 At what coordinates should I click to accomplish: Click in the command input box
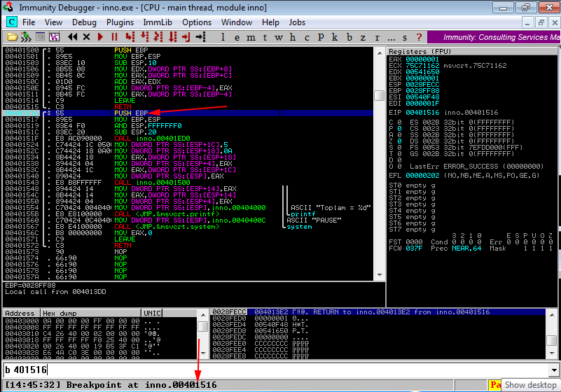275,370
